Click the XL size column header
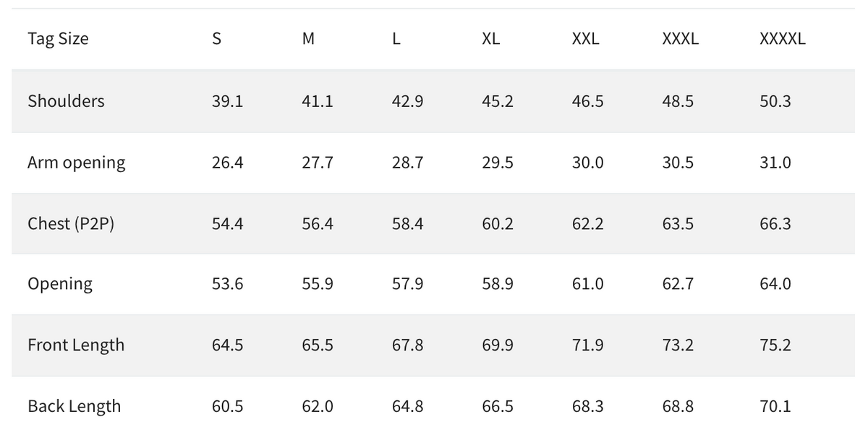Screen dimensions: 868x438 (490, 39)
